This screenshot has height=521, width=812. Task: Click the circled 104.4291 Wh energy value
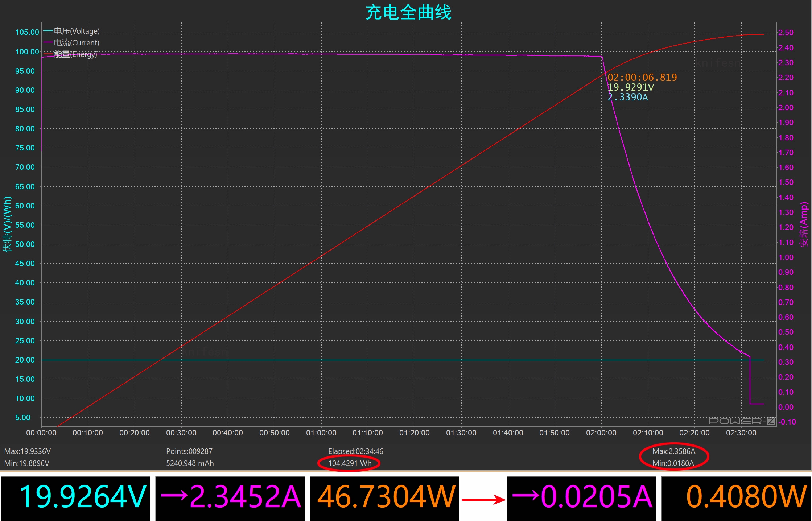click(350, 463)
